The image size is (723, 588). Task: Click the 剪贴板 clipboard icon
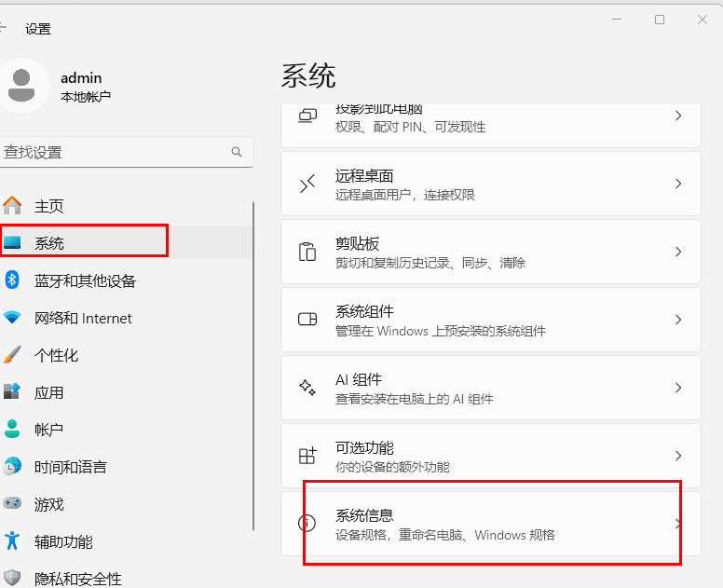307,252
